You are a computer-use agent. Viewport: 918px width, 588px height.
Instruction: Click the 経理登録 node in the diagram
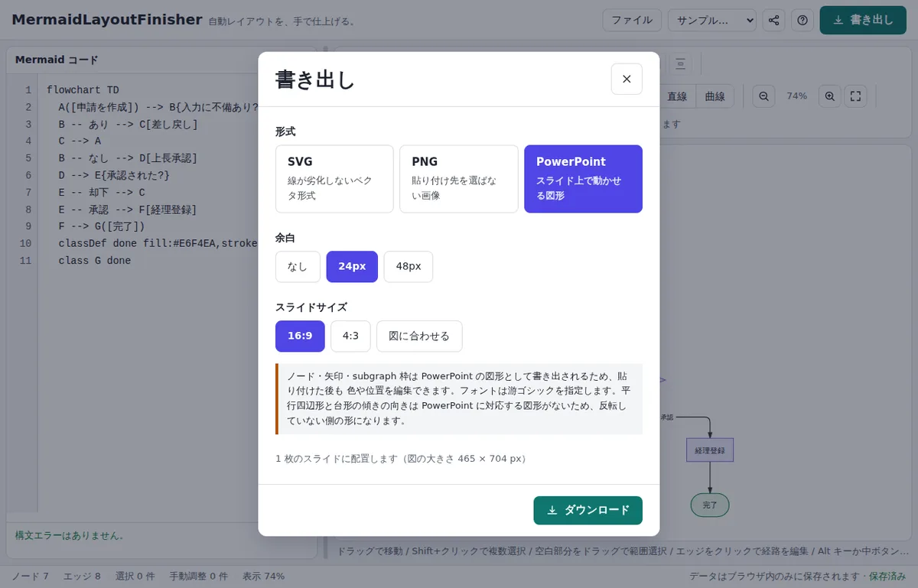[710, 450]
